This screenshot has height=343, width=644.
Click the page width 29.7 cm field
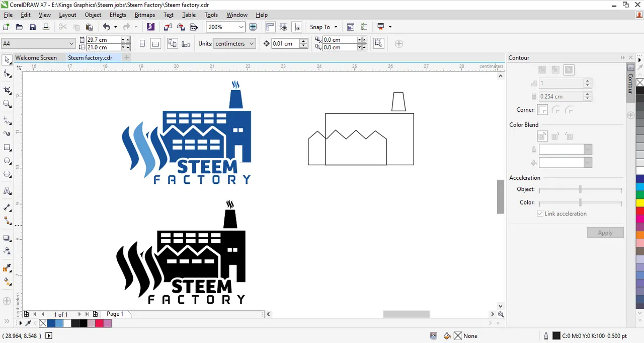(103, 40)
